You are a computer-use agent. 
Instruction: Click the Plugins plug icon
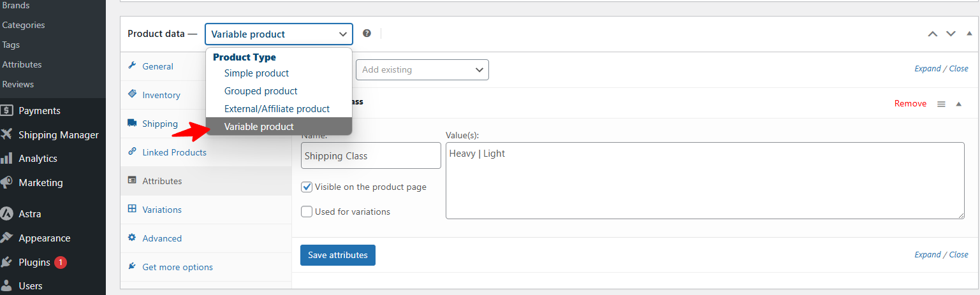click(6, 262)
